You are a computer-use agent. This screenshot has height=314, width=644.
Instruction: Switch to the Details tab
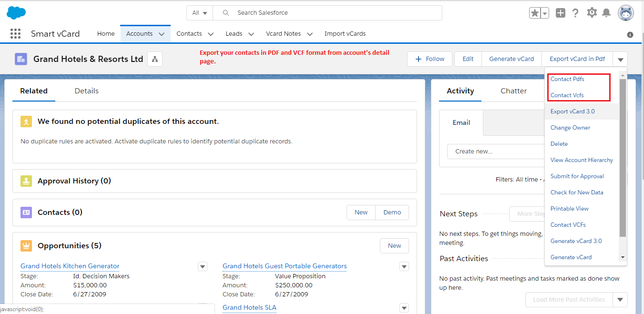click(86, 91)
